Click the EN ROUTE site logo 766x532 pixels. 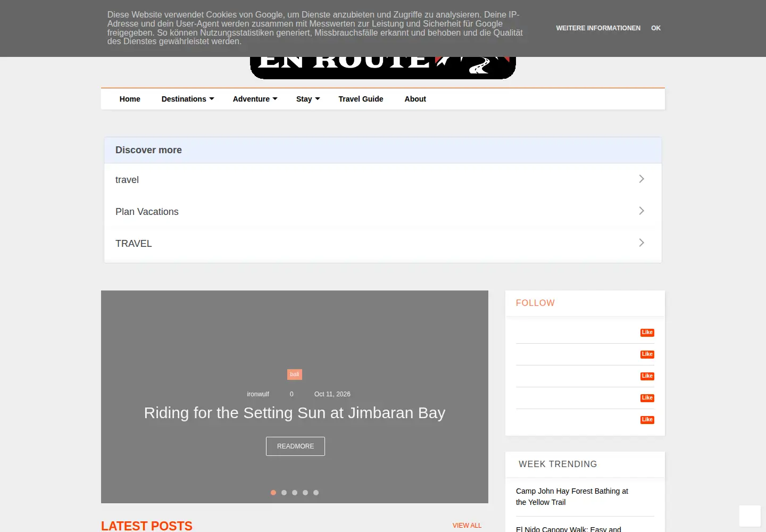383,68
